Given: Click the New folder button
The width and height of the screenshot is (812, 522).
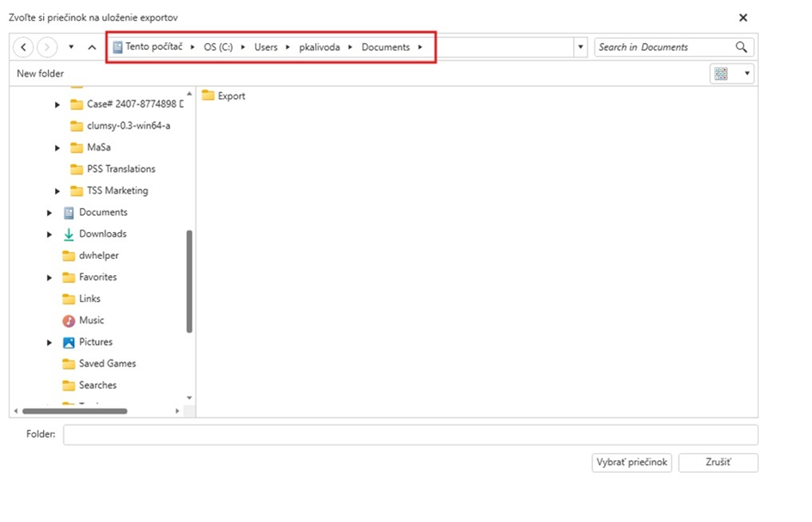Looking at the screenshot, I should [x=40, y=74].
